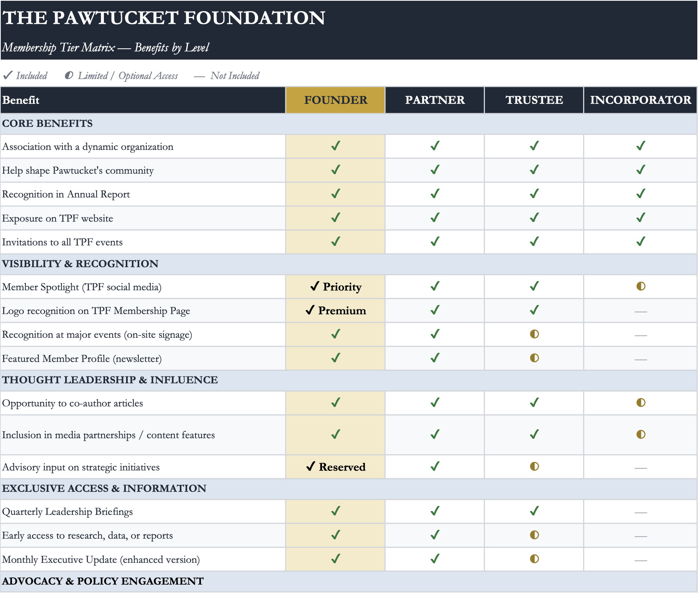This screenshot has width=700, height=595.
Task: Click 'Quarterly Leadership Briefings' label
Action: 67,512
